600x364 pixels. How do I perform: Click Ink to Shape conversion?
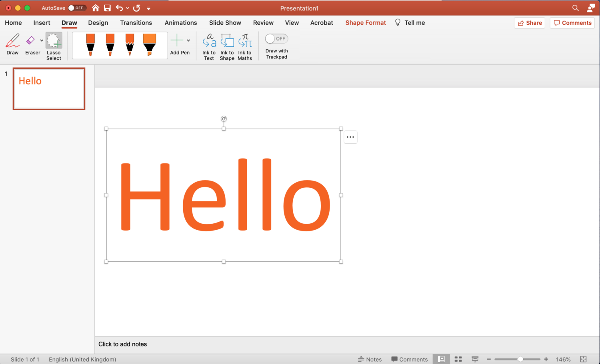pos(227,46)
